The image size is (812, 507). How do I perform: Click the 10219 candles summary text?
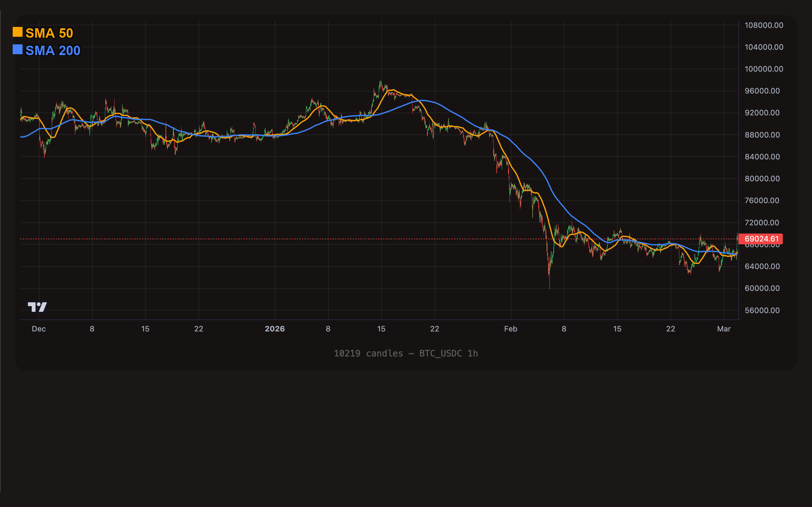(369, 353)
